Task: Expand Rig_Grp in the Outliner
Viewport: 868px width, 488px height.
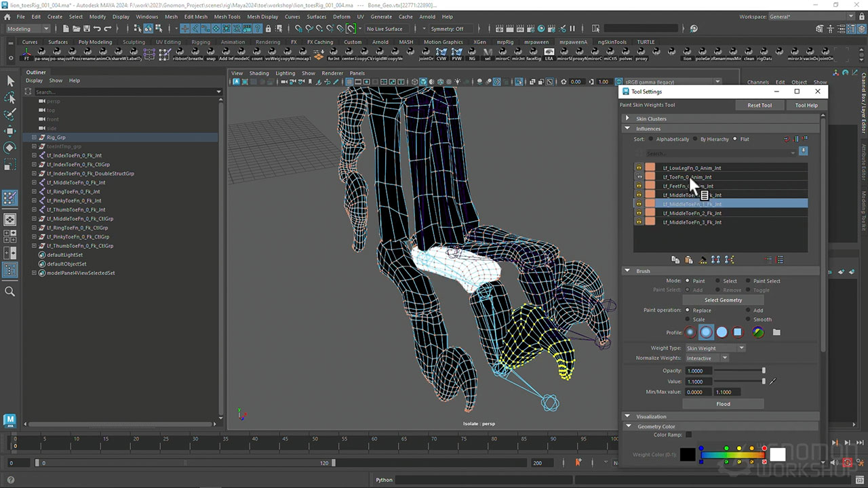Action: [x=34, y=137]
